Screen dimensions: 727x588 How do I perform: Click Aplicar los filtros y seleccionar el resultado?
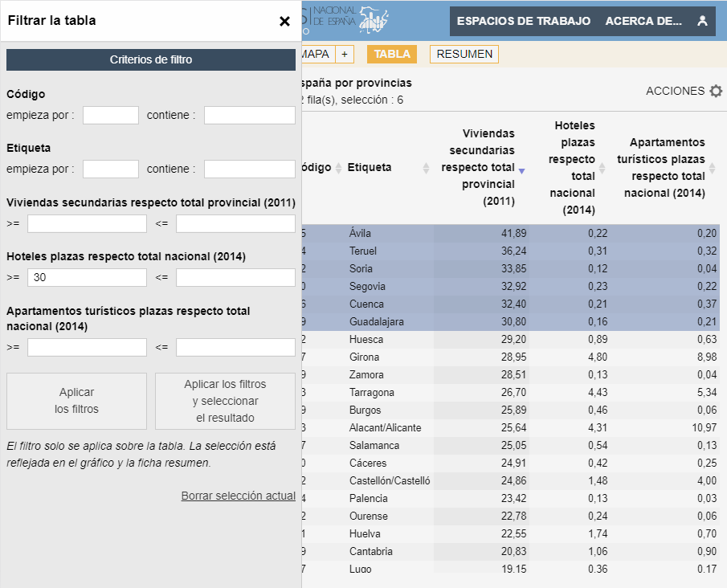coord(225,401)
